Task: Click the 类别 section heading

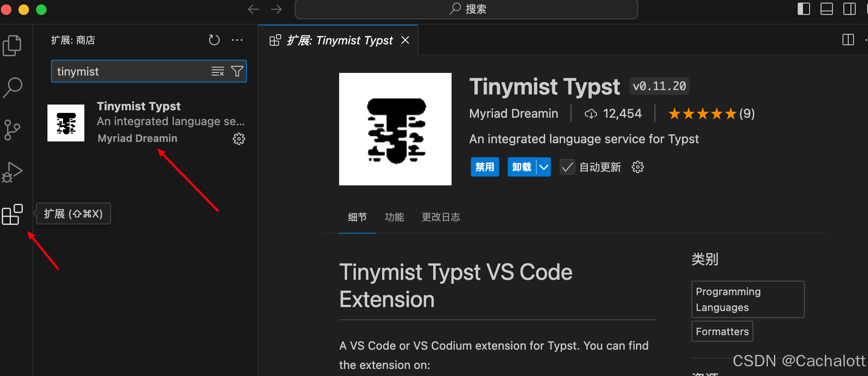Action: point(705,259)
